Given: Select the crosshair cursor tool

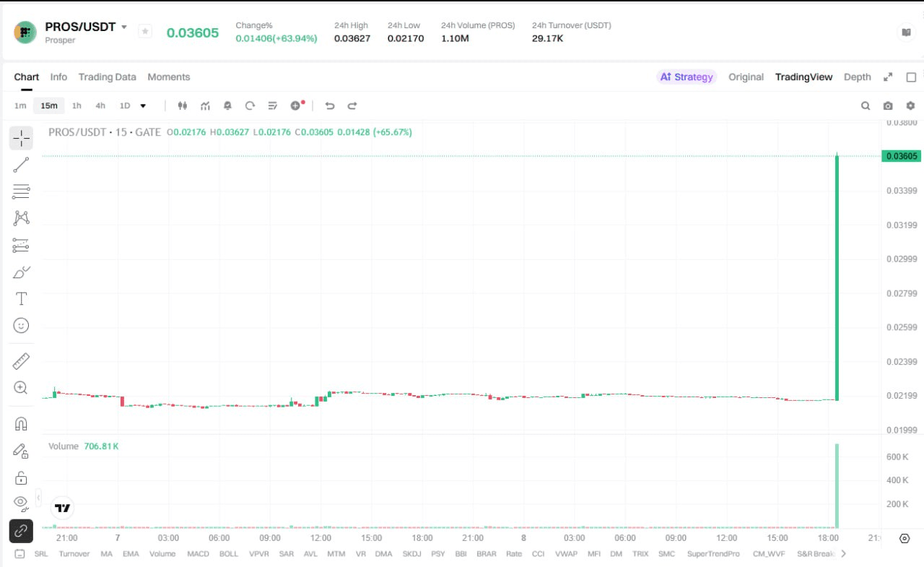Looking at the screenshot, I should tap(21, 137).
